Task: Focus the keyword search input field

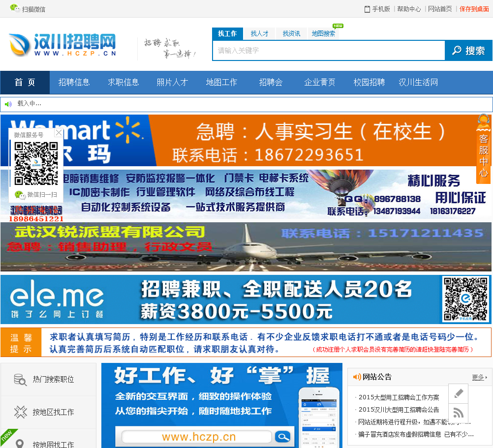Action: (x=329, y=50)
